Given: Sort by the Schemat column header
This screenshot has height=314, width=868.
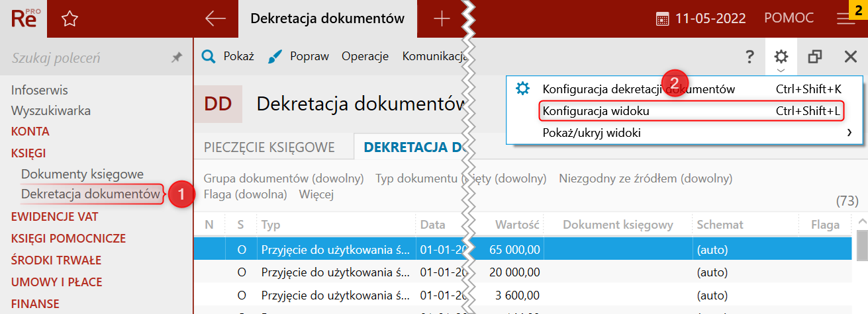Looking at the screenshot, I should (746, 225).
